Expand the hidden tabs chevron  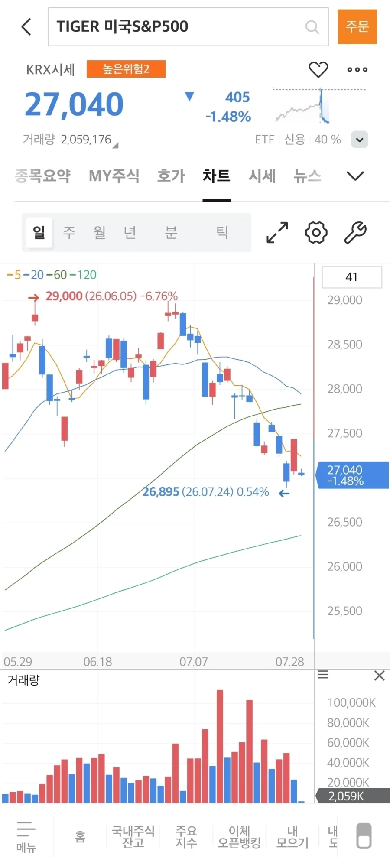pyautogui.click(x=355, y=176)
